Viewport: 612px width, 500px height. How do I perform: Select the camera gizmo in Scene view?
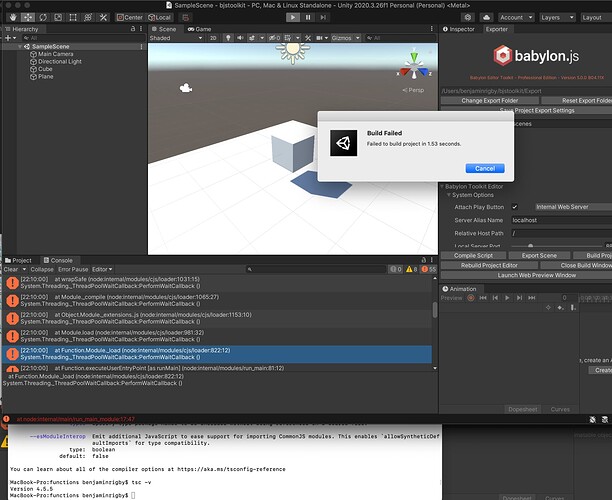pos(186,88)
